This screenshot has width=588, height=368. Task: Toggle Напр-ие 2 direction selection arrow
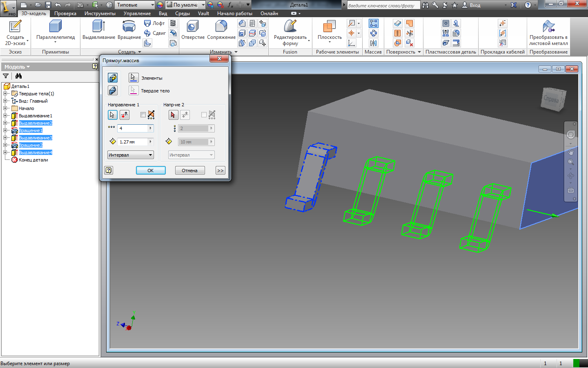[173, 115]
